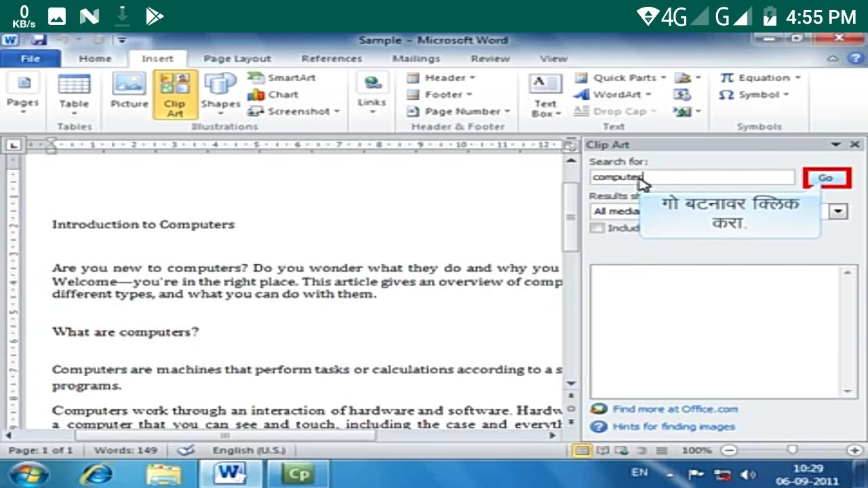The width and height of the screenshot is (868, 488).
Task: Switch to the Page Layout tab
Action: [237, 59]
